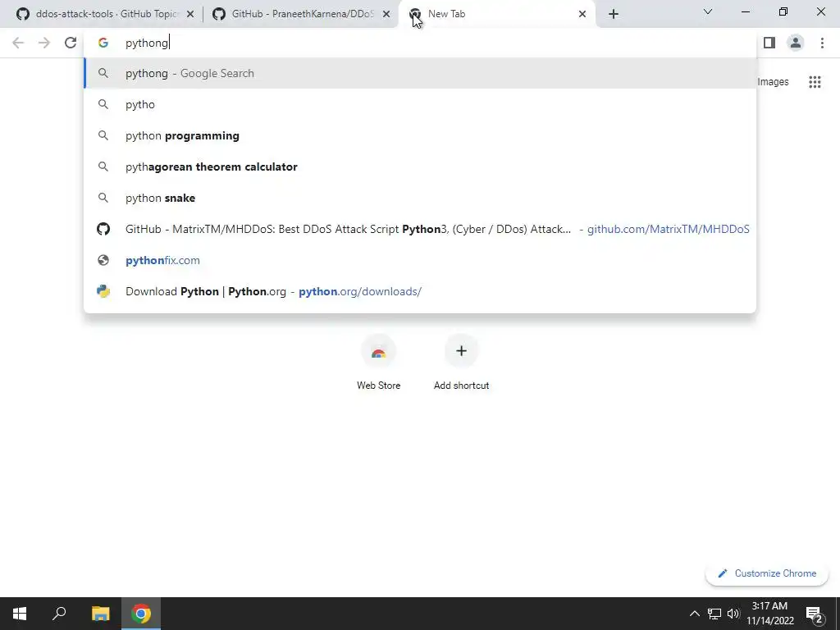Click the Images link
Screen dimensions: 840x630
(773, 82)
